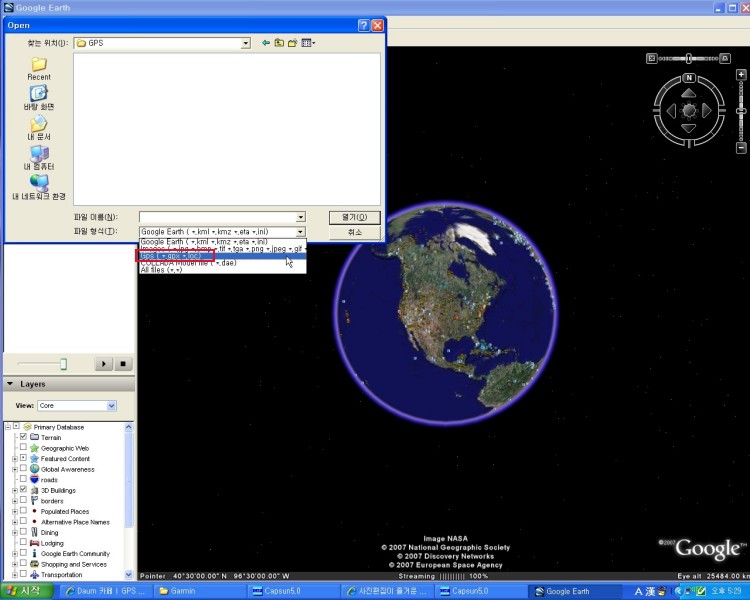
Task: Click the Lodging bed icon
Action: click(x=34, y=543)
